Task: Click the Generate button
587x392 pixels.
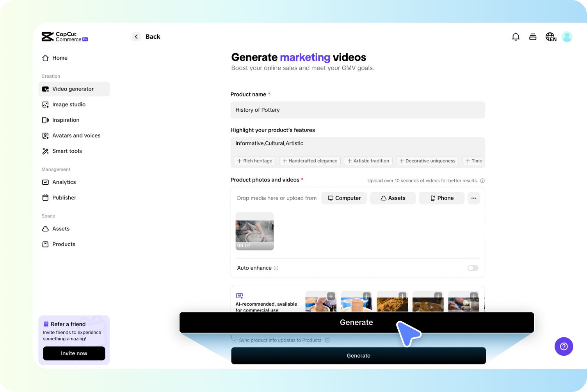Action: click(x=356, y=322)
